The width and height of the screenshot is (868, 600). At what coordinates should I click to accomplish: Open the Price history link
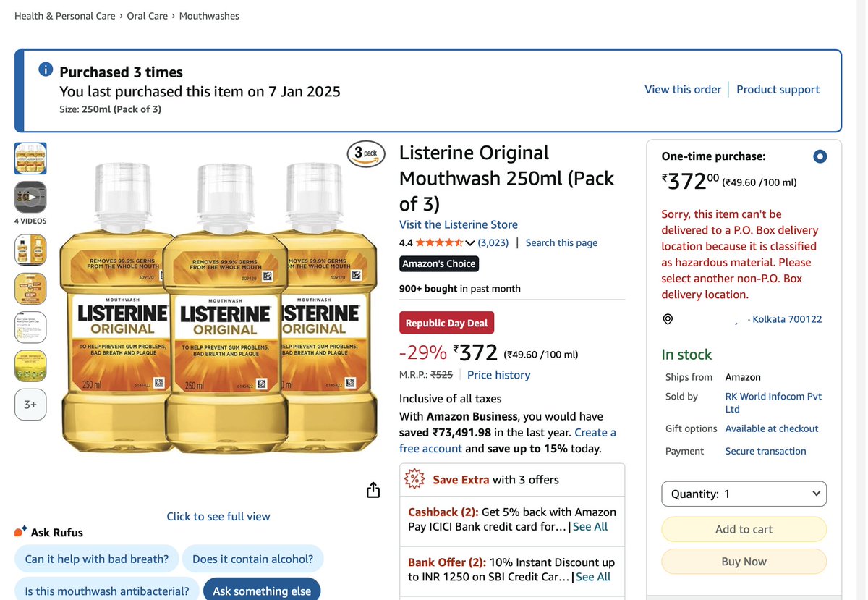[498, 375]
